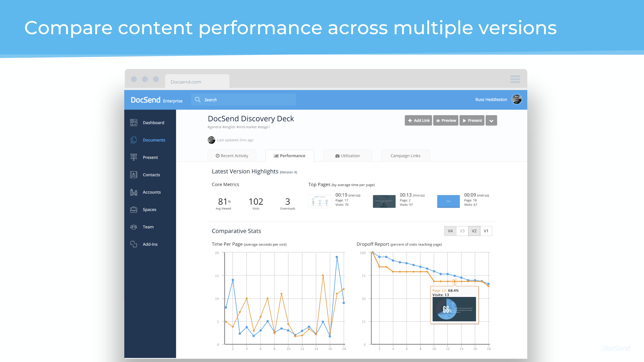
Task: Click the Add Link button
Action: pos(418,121)
